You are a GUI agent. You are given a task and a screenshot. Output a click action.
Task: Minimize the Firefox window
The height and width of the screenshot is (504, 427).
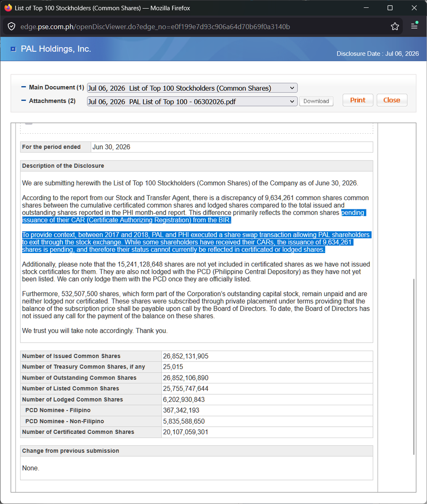click(366, 8)
